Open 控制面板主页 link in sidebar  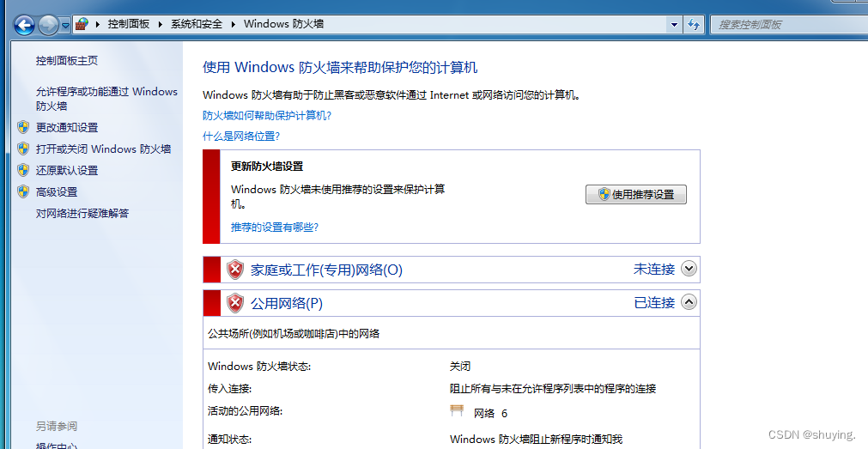point(67,60)
